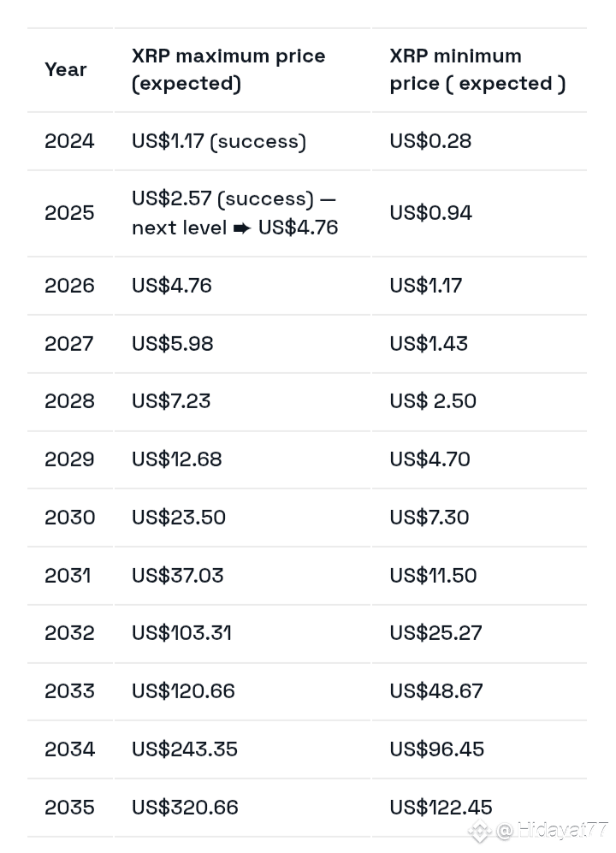The width and height of the screenshot is (616, 853).
Task: Click US$1.17 (success) price cell
Action: coord(219,141)
